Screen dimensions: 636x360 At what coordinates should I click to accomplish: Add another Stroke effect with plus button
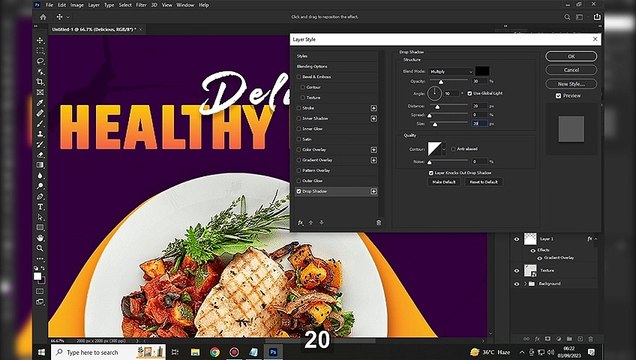click(374, 108)
